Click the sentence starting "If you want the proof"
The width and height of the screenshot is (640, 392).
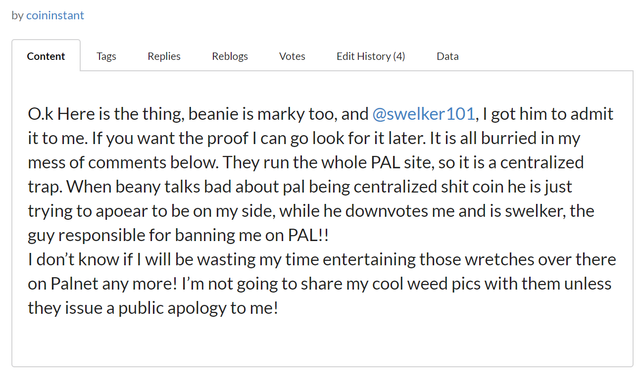(259, 138)
